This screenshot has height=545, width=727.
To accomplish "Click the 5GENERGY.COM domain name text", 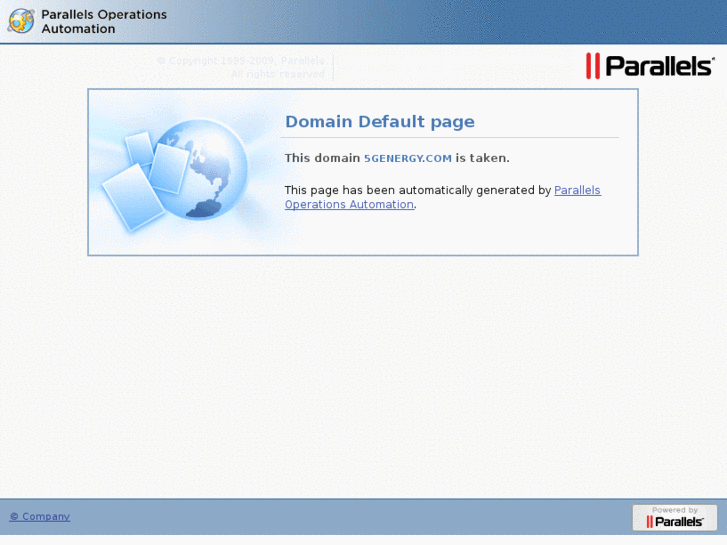I will 408,159.
